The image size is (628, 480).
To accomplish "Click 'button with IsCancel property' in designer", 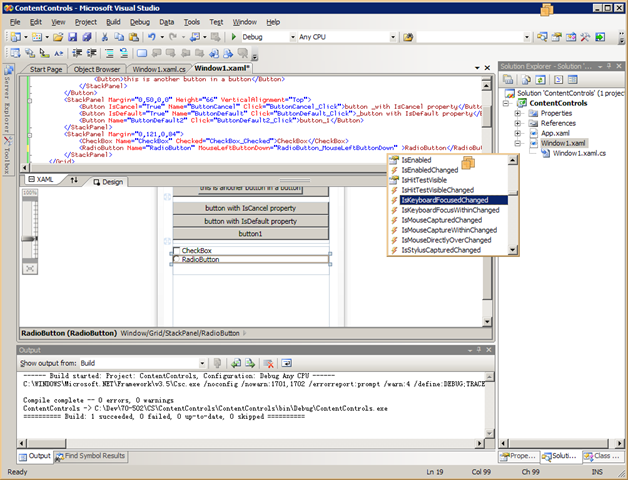I will point(250,208).
